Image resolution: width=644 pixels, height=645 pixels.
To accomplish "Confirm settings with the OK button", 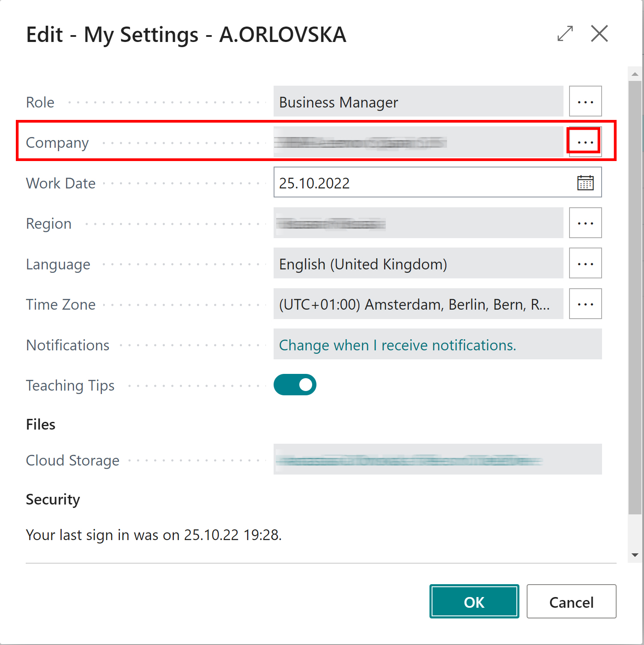I will [474, 601].
